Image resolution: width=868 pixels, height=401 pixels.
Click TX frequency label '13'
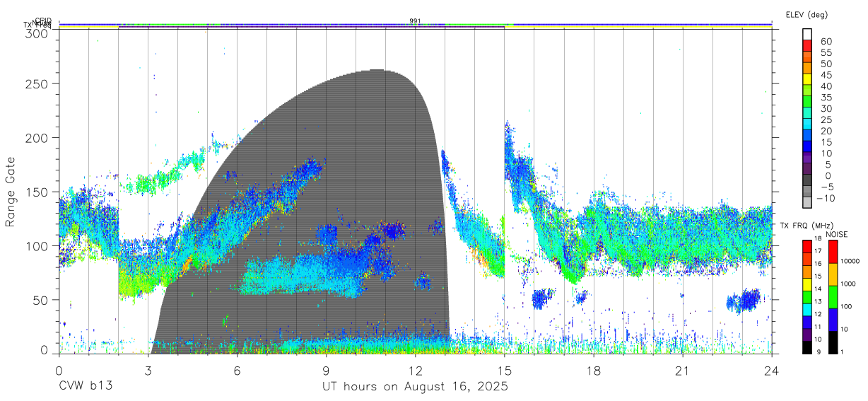819,302
